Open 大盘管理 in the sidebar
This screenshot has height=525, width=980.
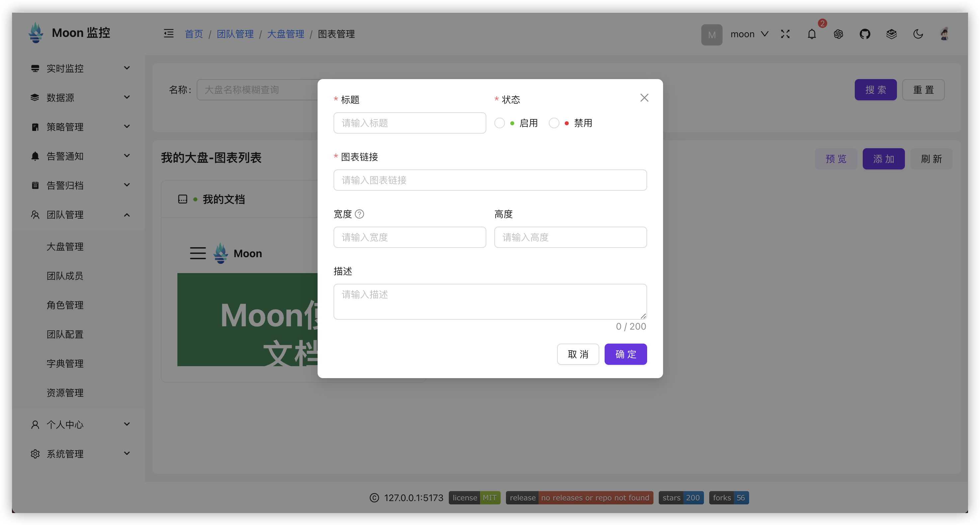pos(65,247)
